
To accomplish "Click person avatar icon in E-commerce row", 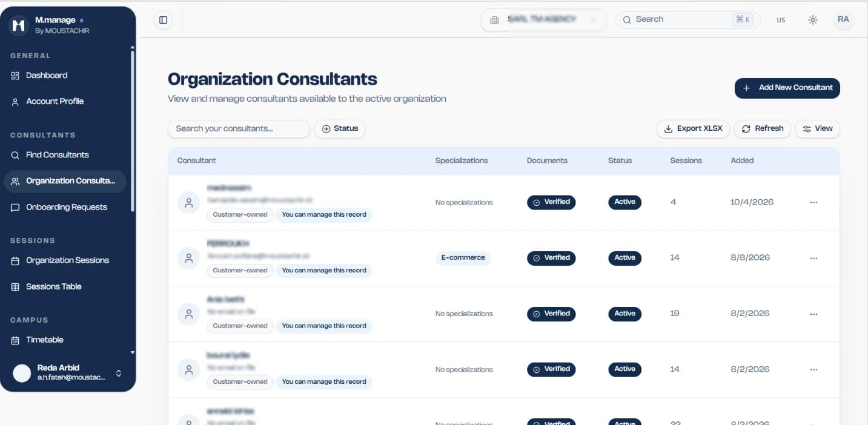I will tap(188, 259).
